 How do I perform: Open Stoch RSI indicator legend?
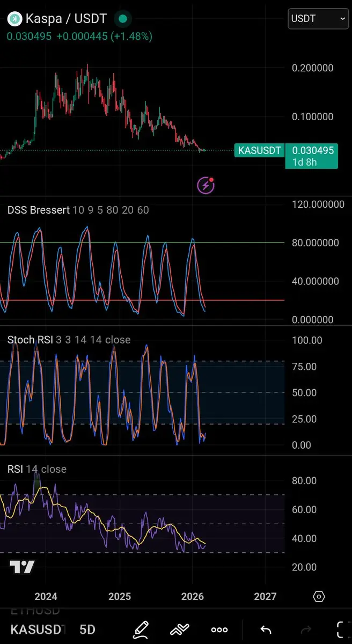coord(69,340)
